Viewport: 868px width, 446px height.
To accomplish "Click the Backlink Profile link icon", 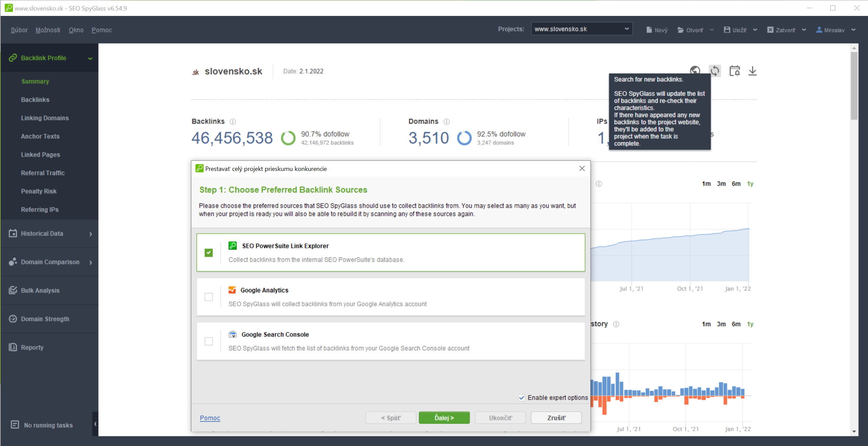I will pos(13,58).
